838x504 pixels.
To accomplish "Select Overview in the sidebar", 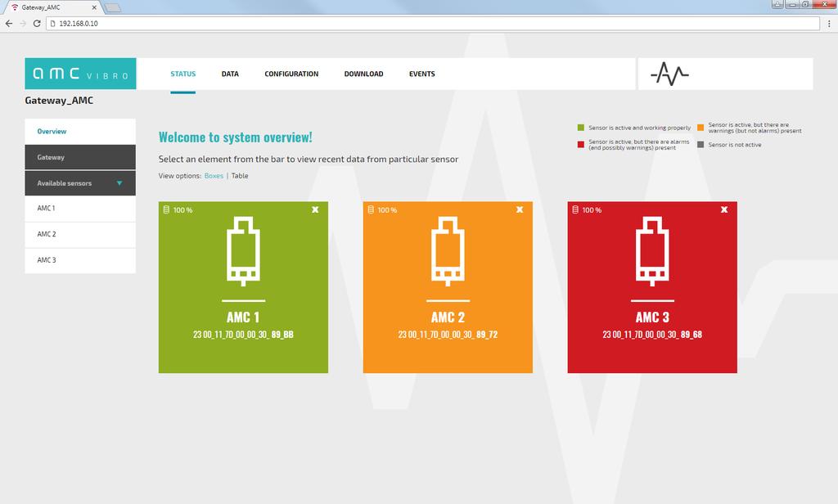I will point(80,132).
